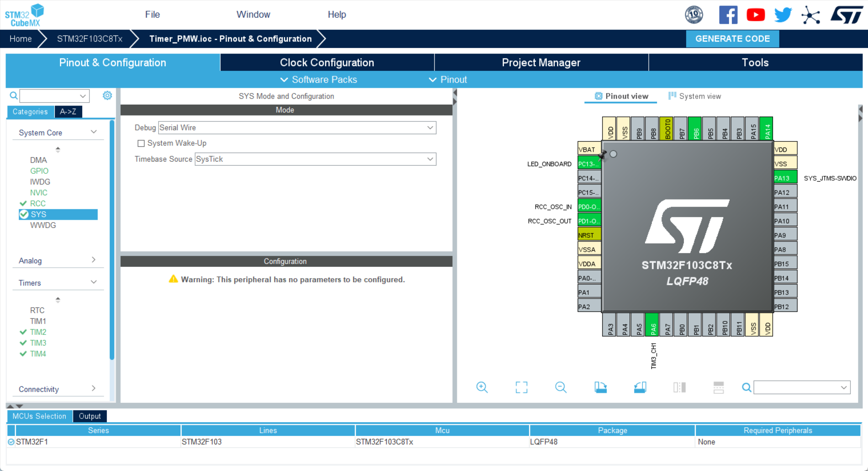Rotate the chip view clockwise
The height and width of the screenshot is (471, 868).
(x=601, y=387)
